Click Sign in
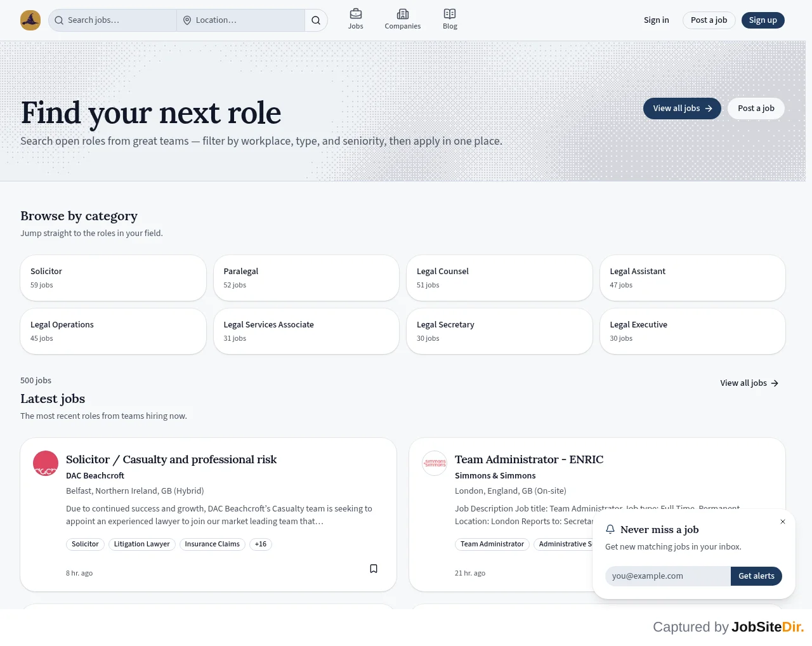 [656, 20]
